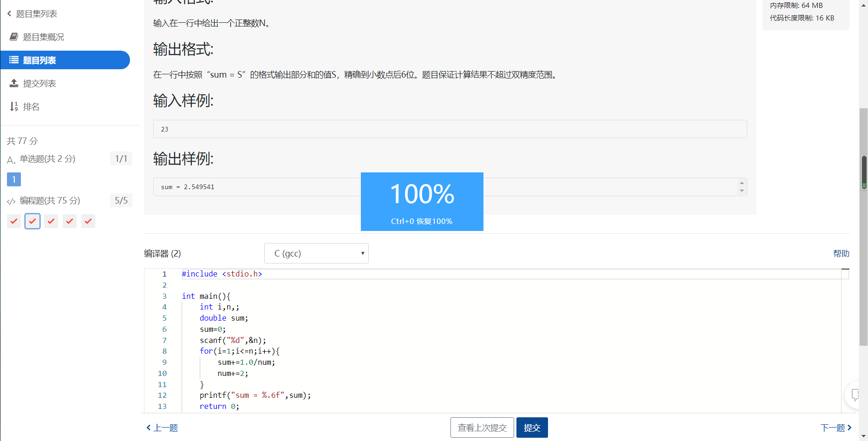868x441 pixels.
Task: Open 提交列表 sidebar item
Action: click(x=39, y=84)
